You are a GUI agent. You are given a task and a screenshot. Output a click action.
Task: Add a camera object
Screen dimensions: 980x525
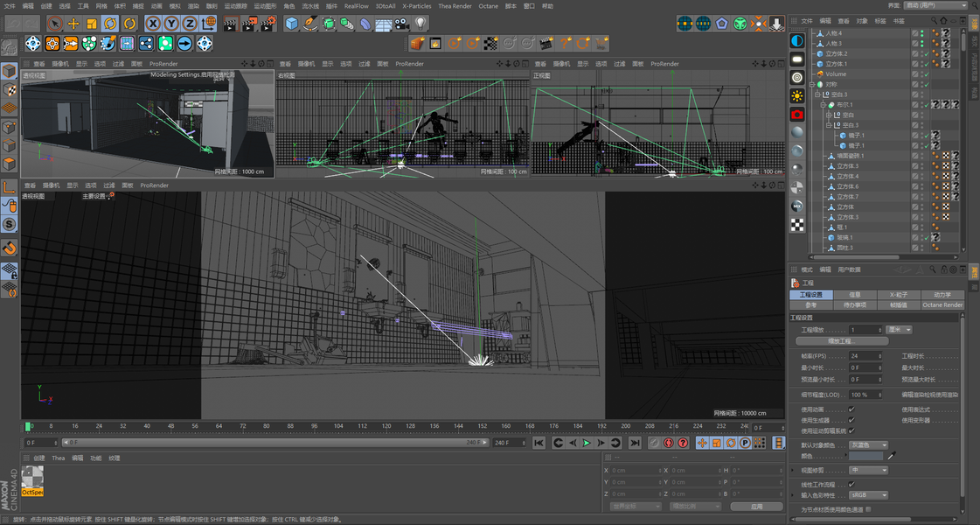[402, 24]
